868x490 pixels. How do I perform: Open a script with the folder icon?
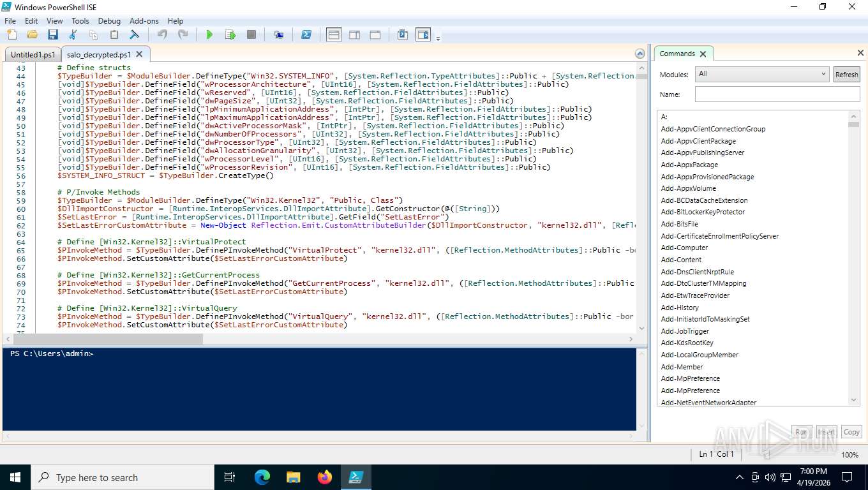point(32,34)
